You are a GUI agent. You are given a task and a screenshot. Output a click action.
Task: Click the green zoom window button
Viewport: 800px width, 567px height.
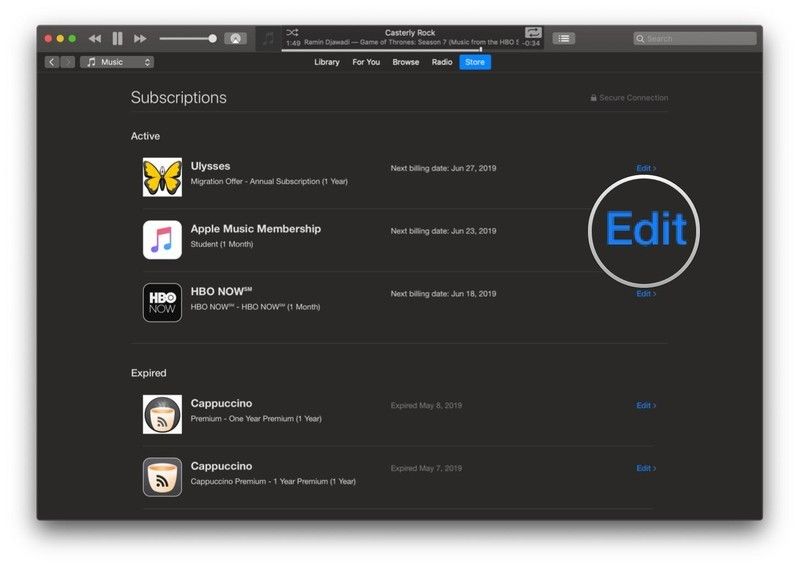pos(72,38)
